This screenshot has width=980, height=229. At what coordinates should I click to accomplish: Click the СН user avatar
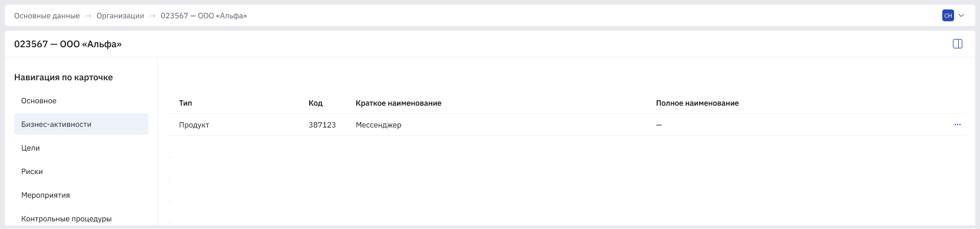948,16
